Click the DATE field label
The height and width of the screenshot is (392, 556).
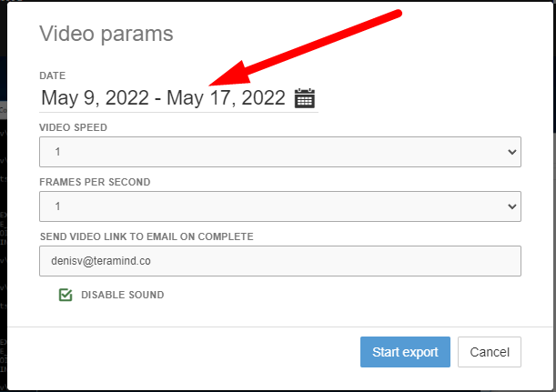point(53,75)
